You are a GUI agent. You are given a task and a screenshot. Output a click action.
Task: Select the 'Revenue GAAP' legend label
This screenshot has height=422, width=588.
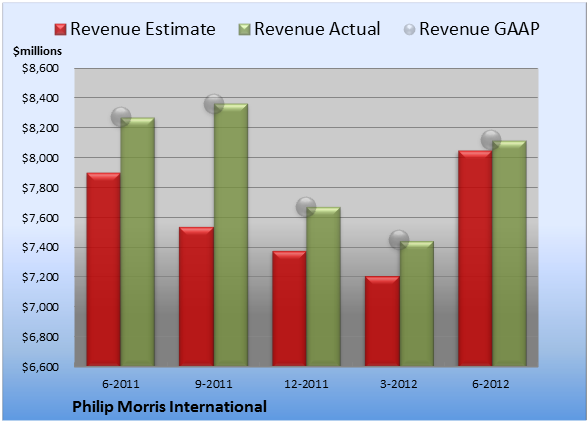[x=479, y=29]
